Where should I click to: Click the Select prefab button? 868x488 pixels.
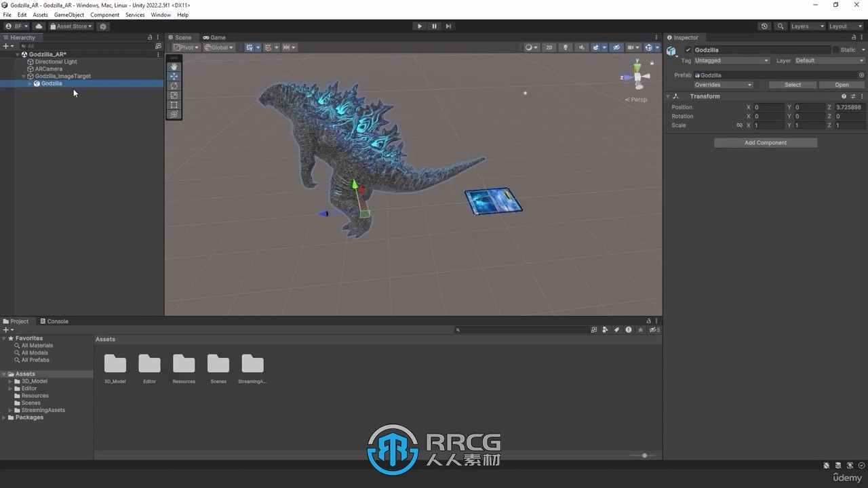tap(793, 85)
